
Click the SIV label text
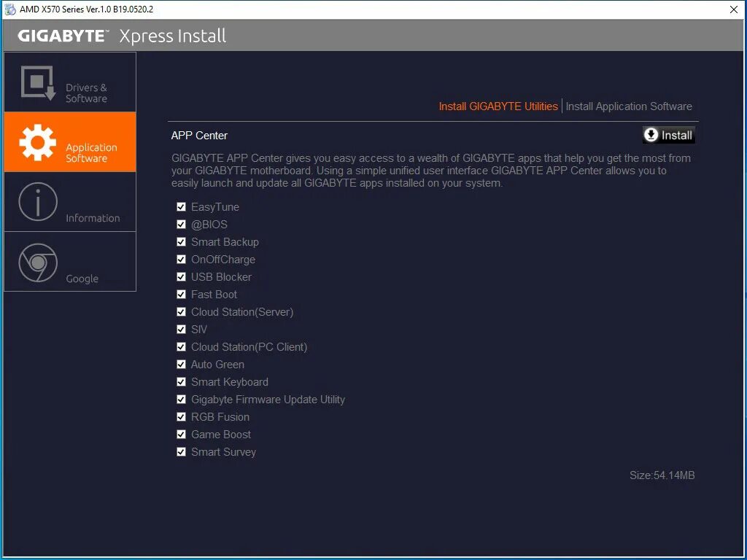(x=198, y=330)
